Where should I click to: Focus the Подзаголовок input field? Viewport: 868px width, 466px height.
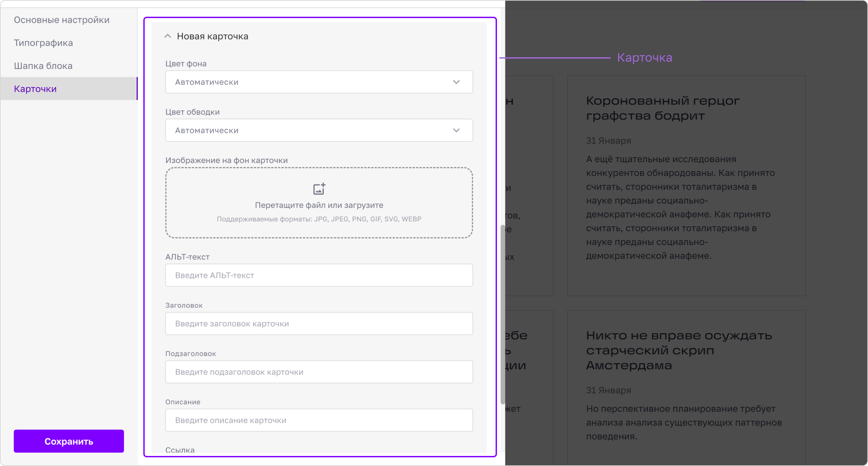[319, 372]
